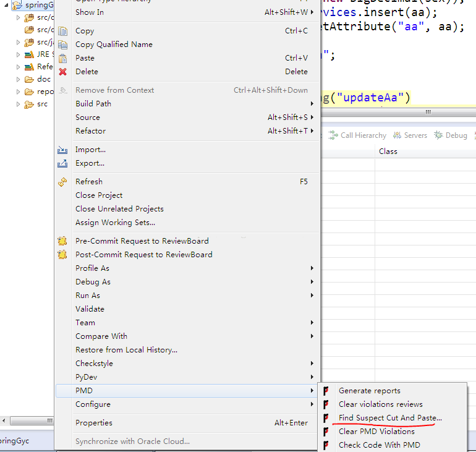Click the Copy icon in context menu
This screenshot has height=452, width=476.
tap(62, 31)
